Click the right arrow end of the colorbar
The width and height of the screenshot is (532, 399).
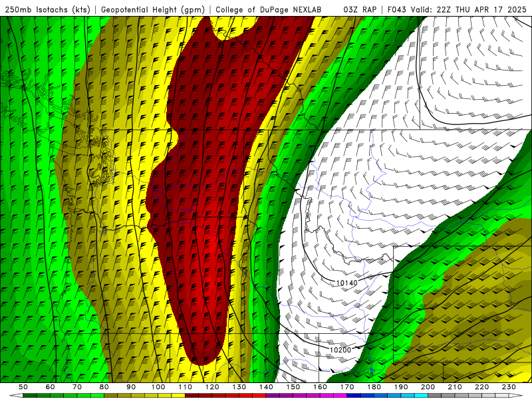[x=516, y=396]
